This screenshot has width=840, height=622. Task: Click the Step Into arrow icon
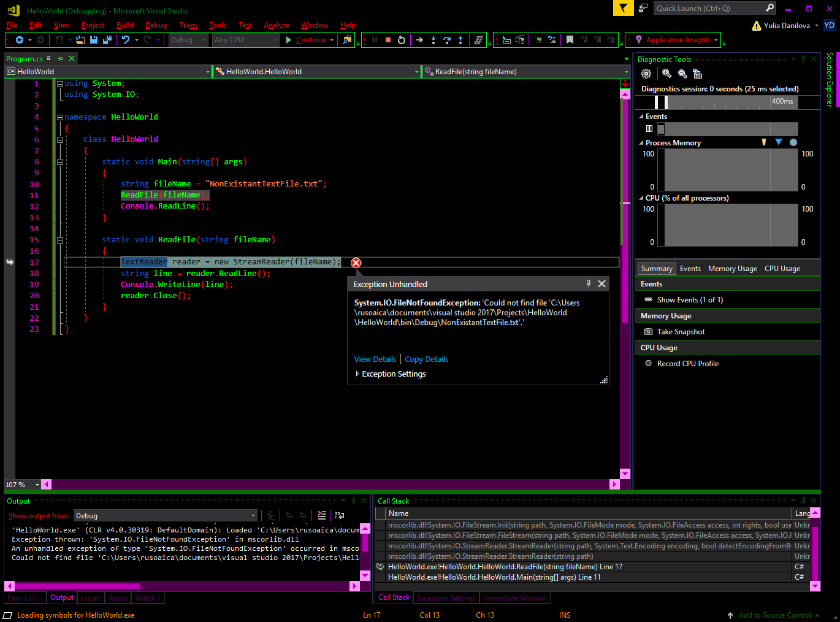pyautogui.click(x=433, y=40)
